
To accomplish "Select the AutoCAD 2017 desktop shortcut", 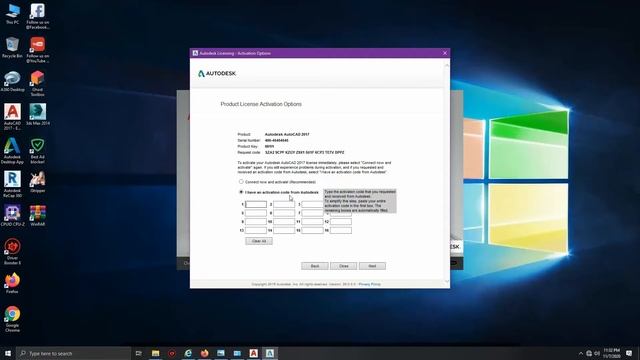I will [12, 117].
